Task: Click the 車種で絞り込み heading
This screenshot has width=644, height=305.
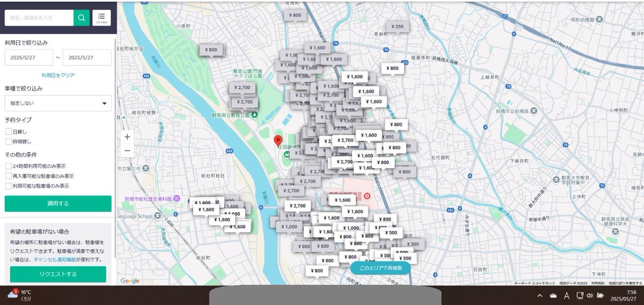Action: pyautogui.click(x=24, y=88)
